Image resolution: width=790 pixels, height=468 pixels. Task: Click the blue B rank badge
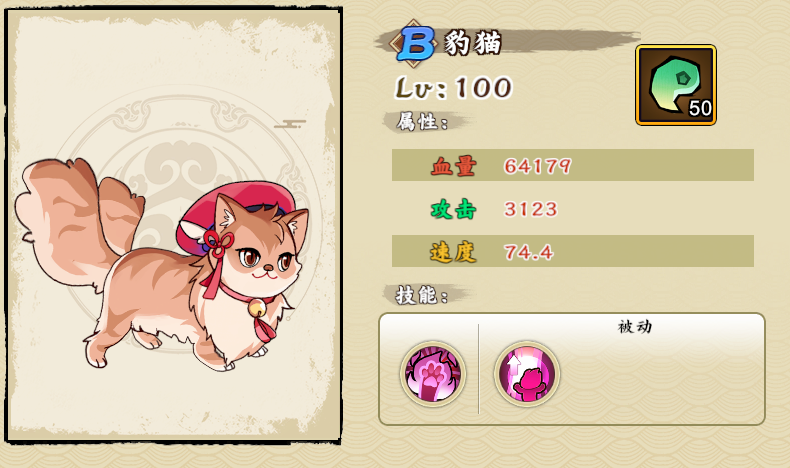pyautogui.click(x=415, y=44)
